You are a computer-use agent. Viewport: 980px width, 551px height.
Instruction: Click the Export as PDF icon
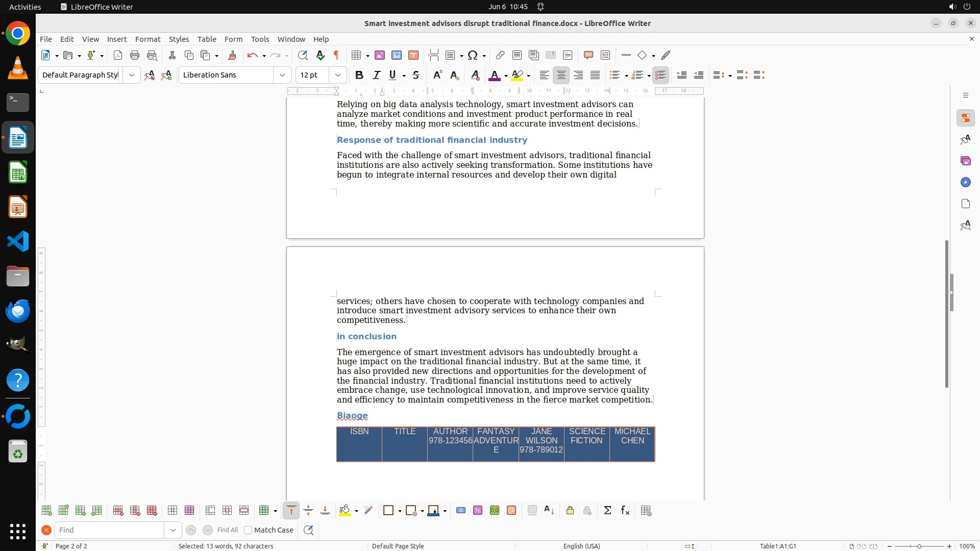(x=118, y=55)
